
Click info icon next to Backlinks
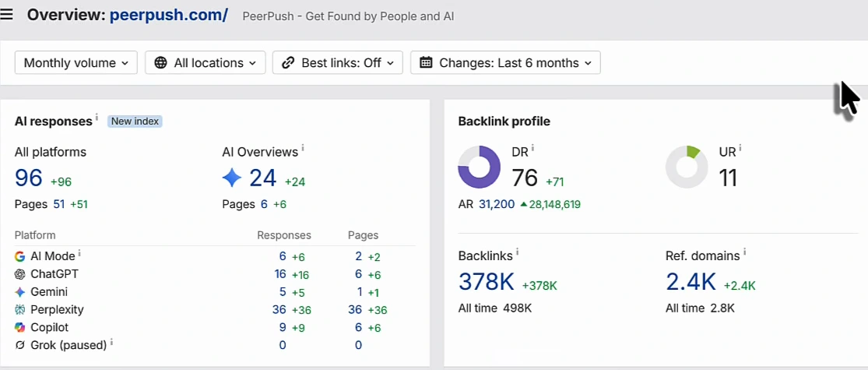518,252
